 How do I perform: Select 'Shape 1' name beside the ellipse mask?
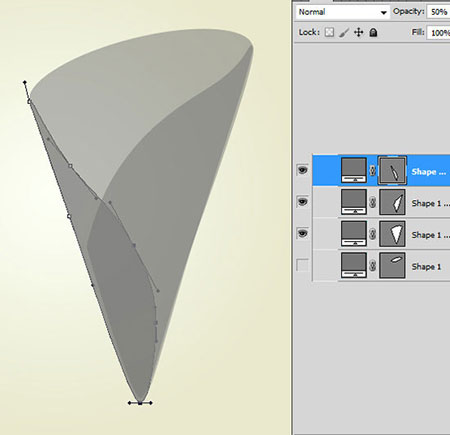pos(426,266)
